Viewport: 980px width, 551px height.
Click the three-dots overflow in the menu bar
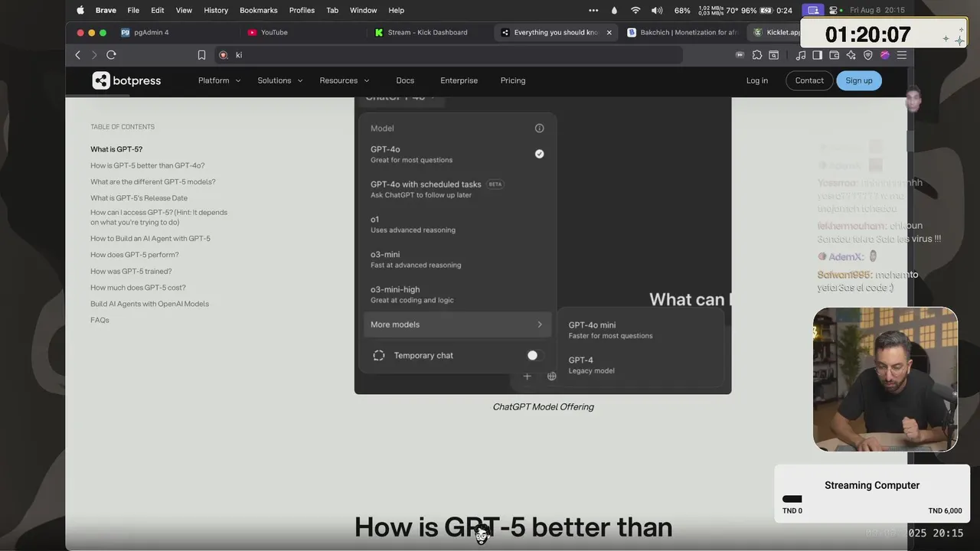593,10
